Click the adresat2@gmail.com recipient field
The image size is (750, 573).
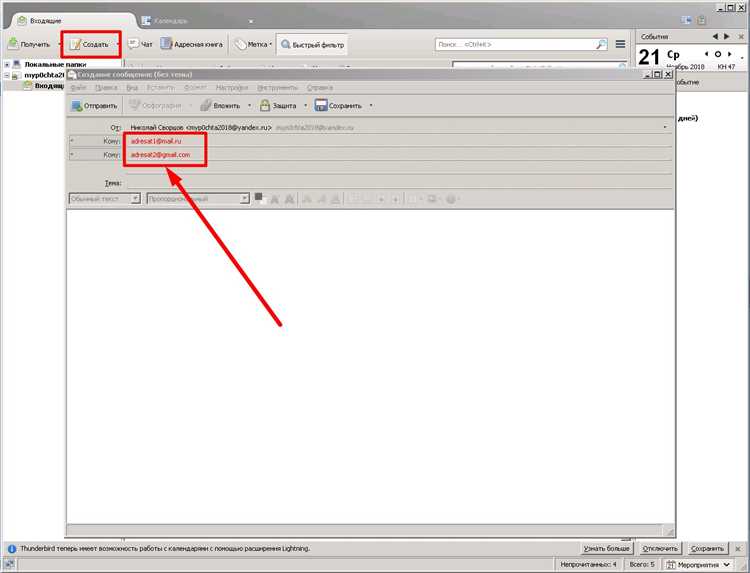[x=399, y=154]
